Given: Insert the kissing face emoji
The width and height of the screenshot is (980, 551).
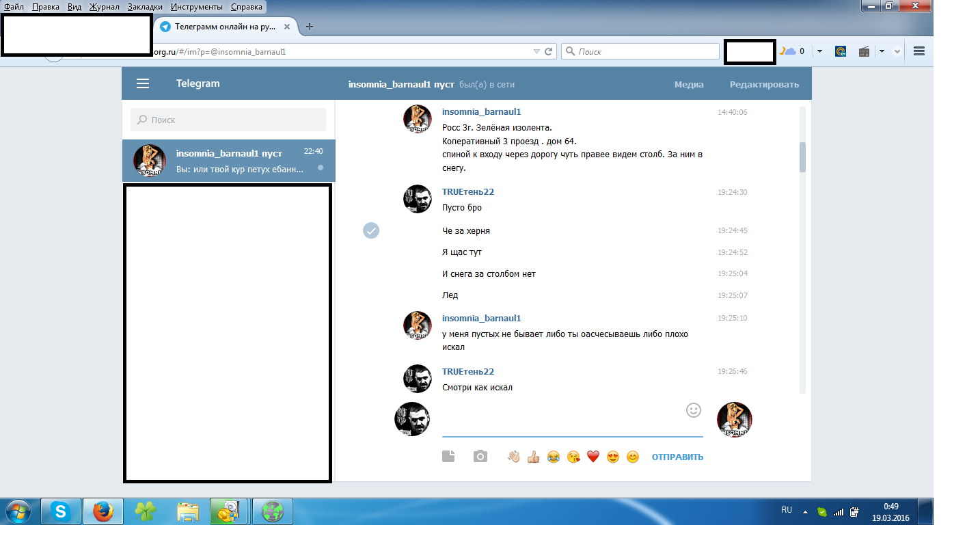Looking at the screenshot, I should pyautogui.click(x=573, y=457).
